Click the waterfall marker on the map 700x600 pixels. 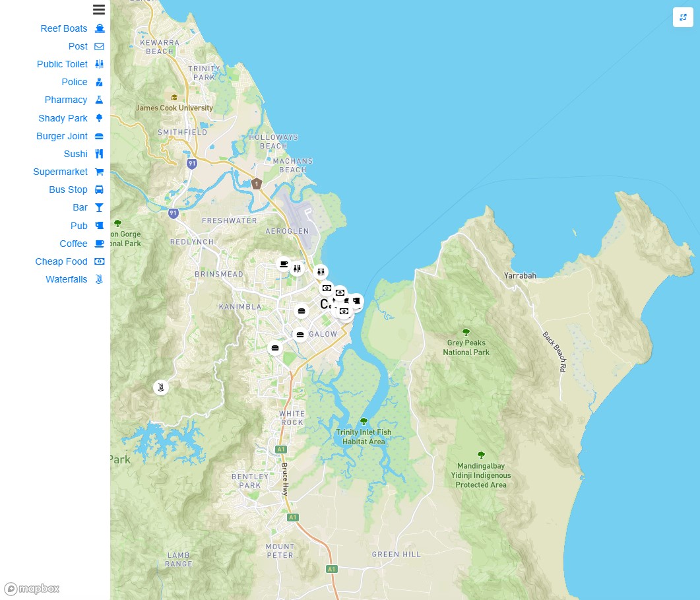coord(161,387)
